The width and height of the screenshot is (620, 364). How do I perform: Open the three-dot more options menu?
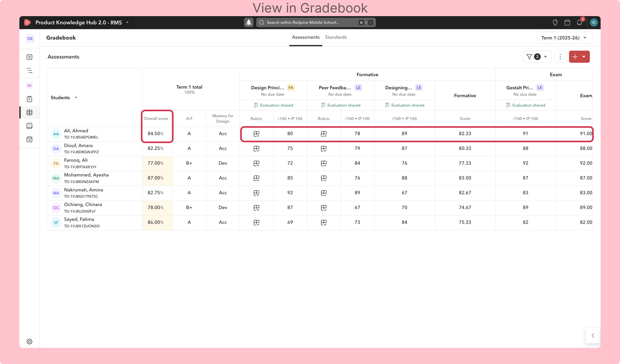(560, 57)
